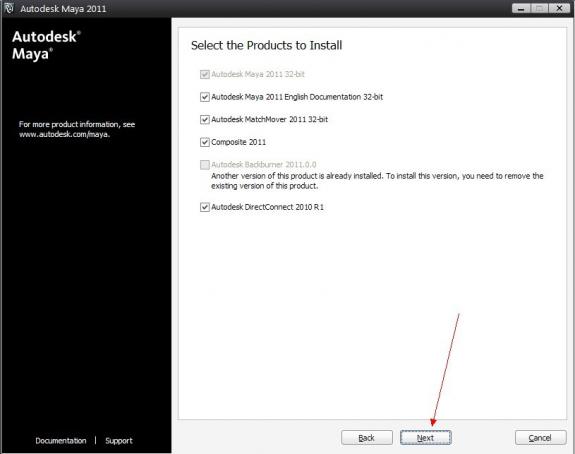Open the Support link in the sidebar
Image resolution: width=575 pixels, height=454 pixels.
coord(119,441)
